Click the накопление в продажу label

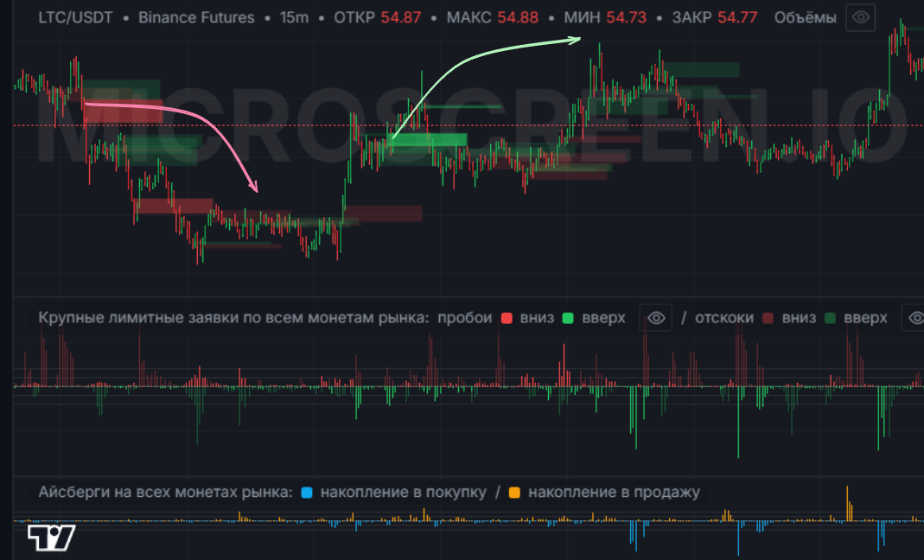point(614,493)
